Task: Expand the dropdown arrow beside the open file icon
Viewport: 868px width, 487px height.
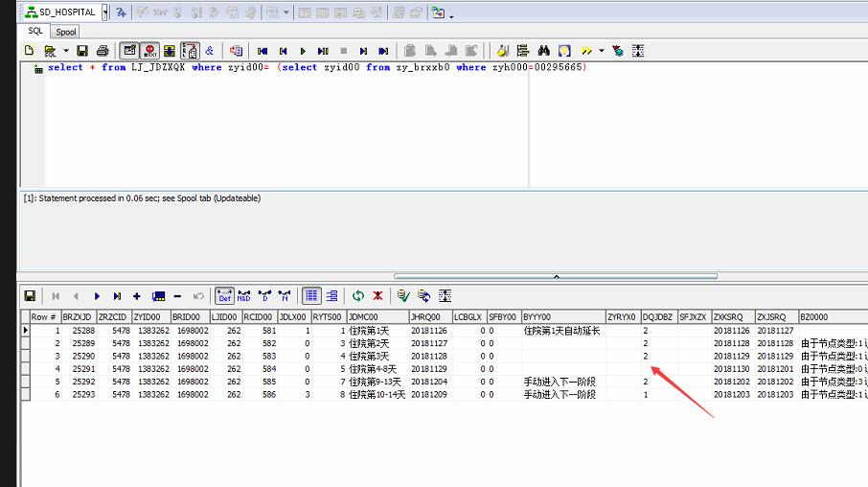Action: point(65,51)
